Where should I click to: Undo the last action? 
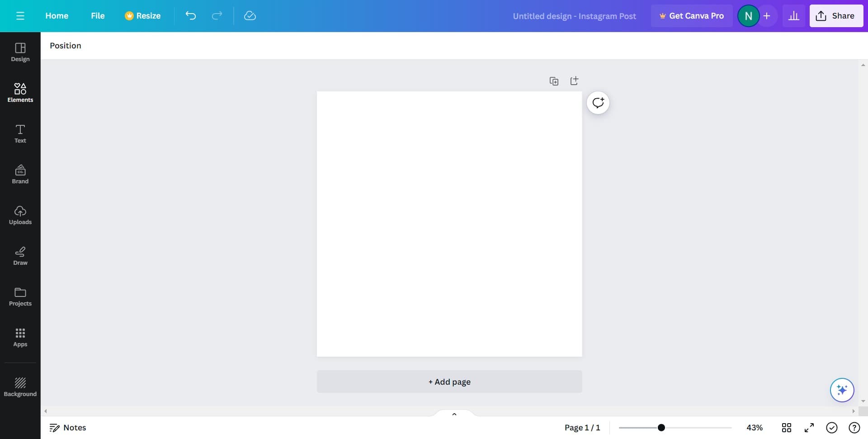pos(190,15)
